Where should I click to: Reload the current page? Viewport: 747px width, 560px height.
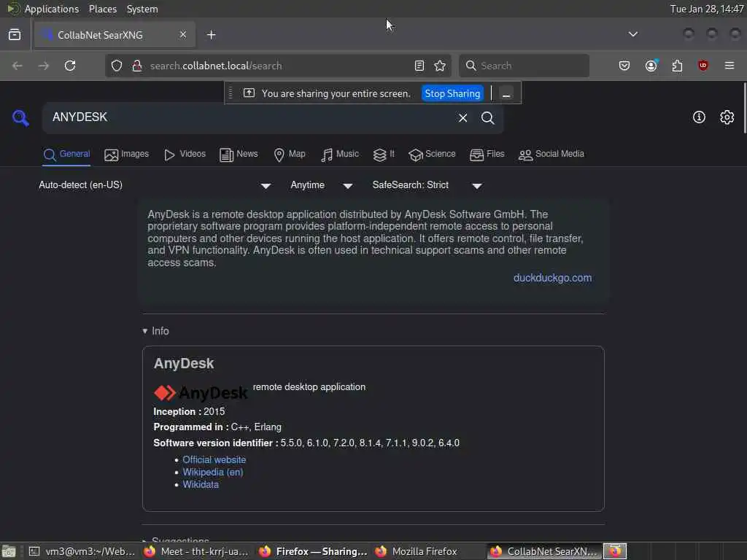(x=70, y=66)
